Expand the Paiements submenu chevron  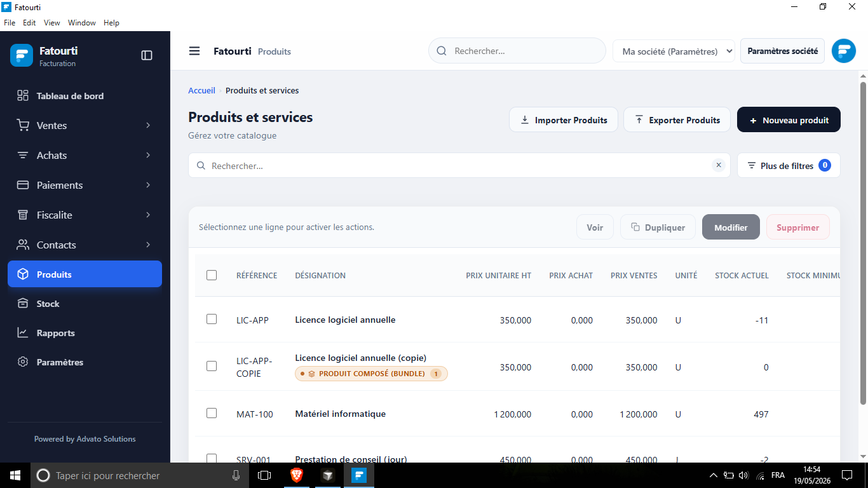(148, 185)
